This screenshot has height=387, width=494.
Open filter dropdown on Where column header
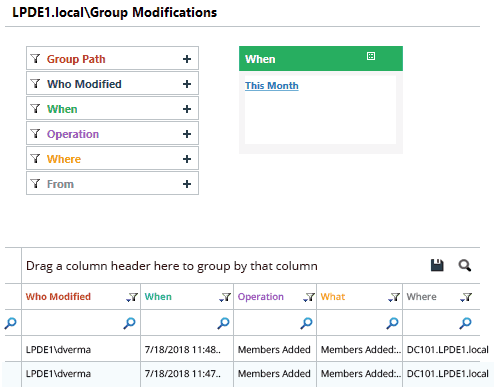[466, 297]
